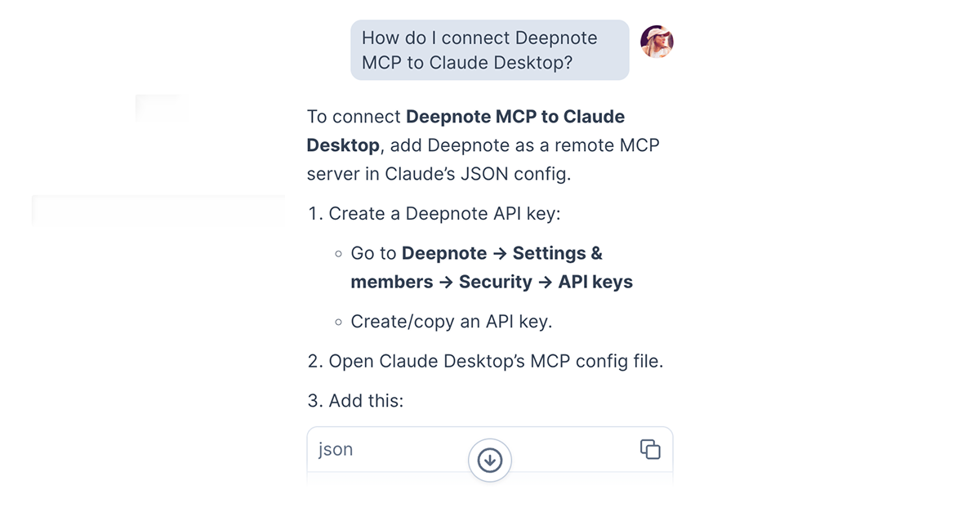Click the "Add this:" step text
The height and width of the screenshot is (512, 980).
tap(366, 401)
